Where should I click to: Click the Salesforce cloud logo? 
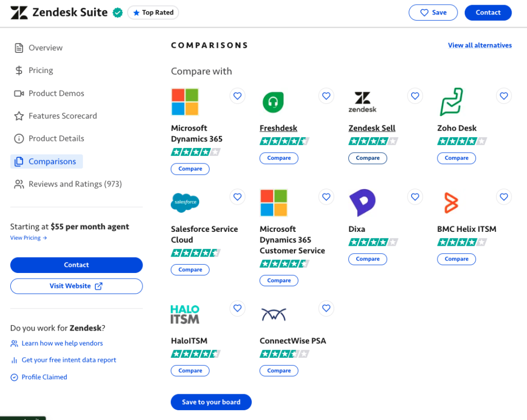[x=185, y=203]
